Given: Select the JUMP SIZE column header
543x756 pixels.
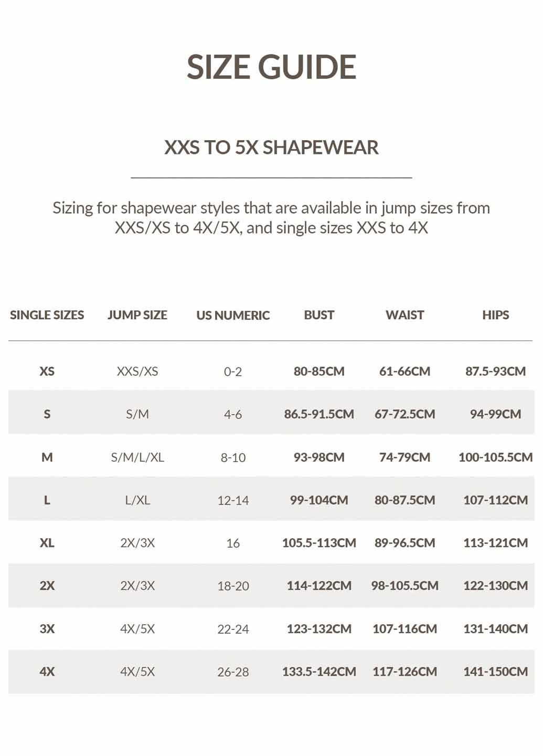Looking at the screenshot, I should coord(137,315).
